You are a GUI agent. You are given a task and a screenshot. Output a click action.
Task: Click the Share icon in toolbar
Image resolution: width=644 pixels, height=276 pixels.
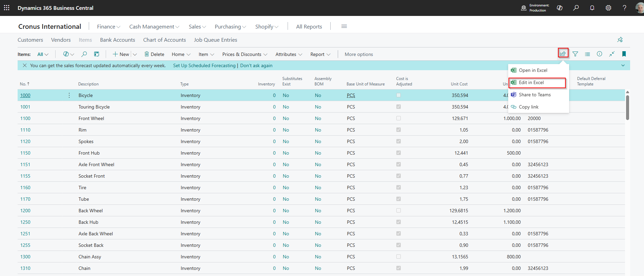(x=563, y=54)
